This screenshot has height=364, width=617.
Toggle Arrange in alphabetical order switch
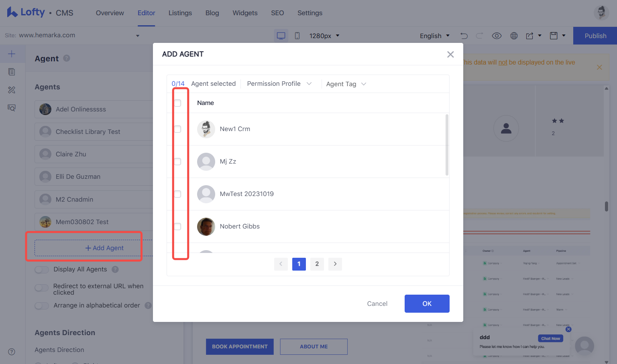42,305
